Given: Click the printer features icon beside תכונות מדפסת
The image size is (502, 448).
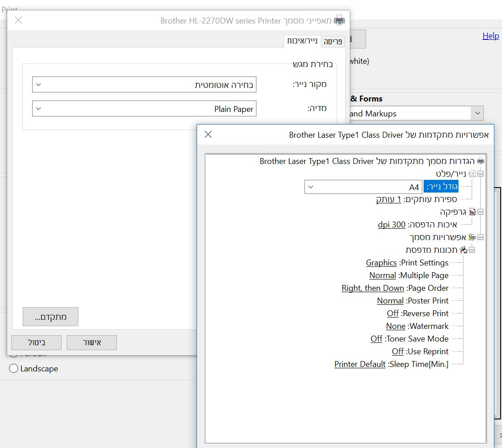Looking at the screenshot, I should pos(463,250).
